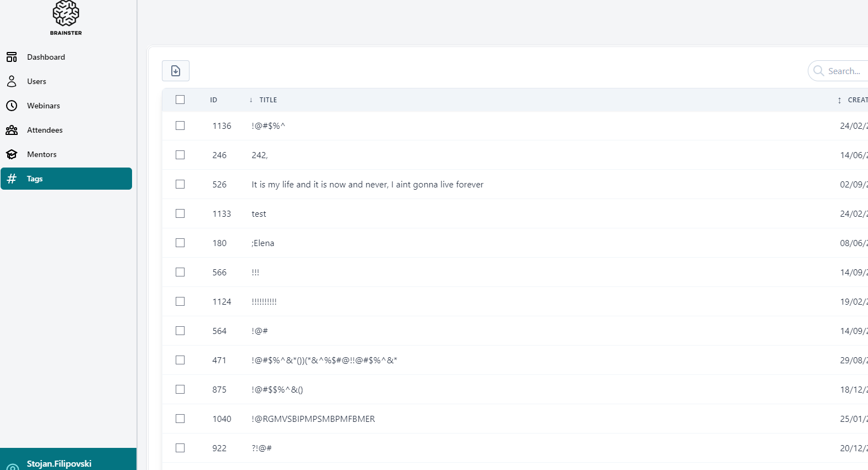868x470 pixels.
Task: Click the Mentors graduation cap icon
Action: coord(12,154)
